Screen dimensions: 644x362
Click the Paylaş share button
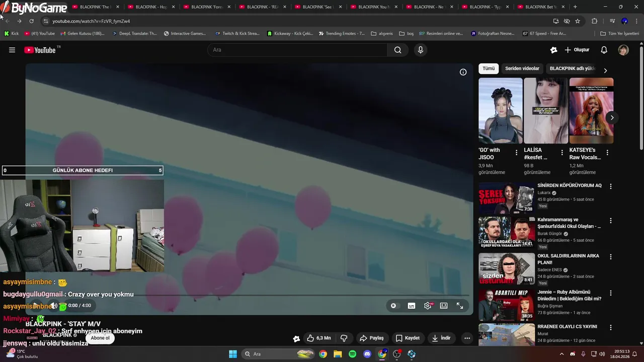point(372,338)
